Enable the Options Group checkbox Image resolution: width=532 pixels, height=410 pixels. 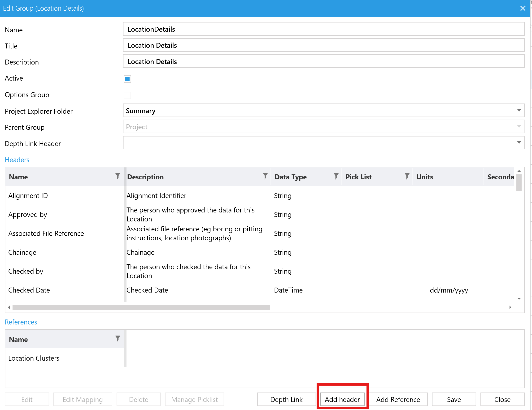coord(127,95)
